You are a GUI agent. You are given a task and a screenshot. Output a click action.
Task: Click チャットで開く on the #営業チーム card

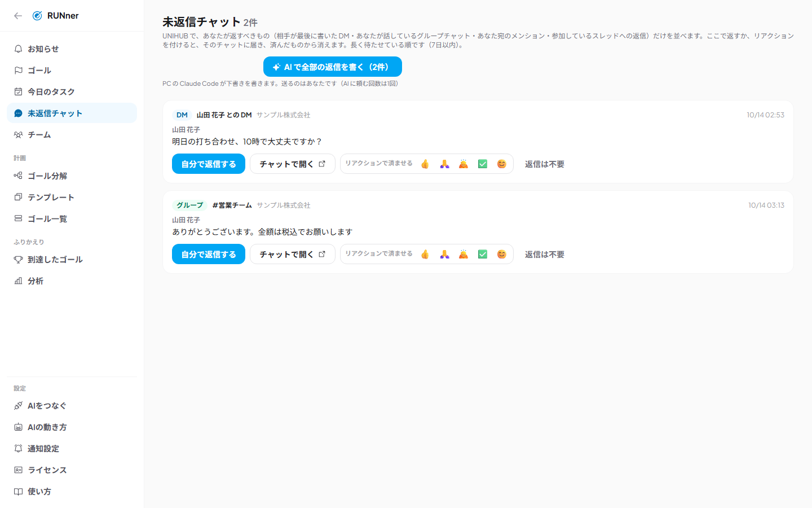click(293, 254)
